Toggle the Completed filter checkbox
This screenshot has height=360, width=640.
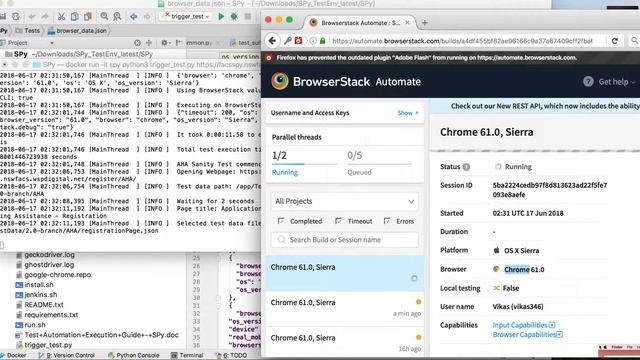point(281,221)
